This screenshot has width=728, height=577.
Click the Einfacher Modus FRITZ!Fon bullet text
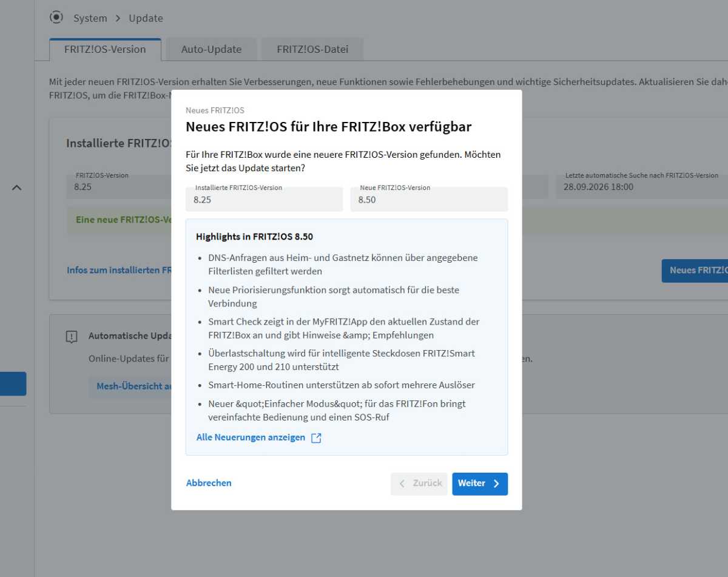click(x=337, y=410)
